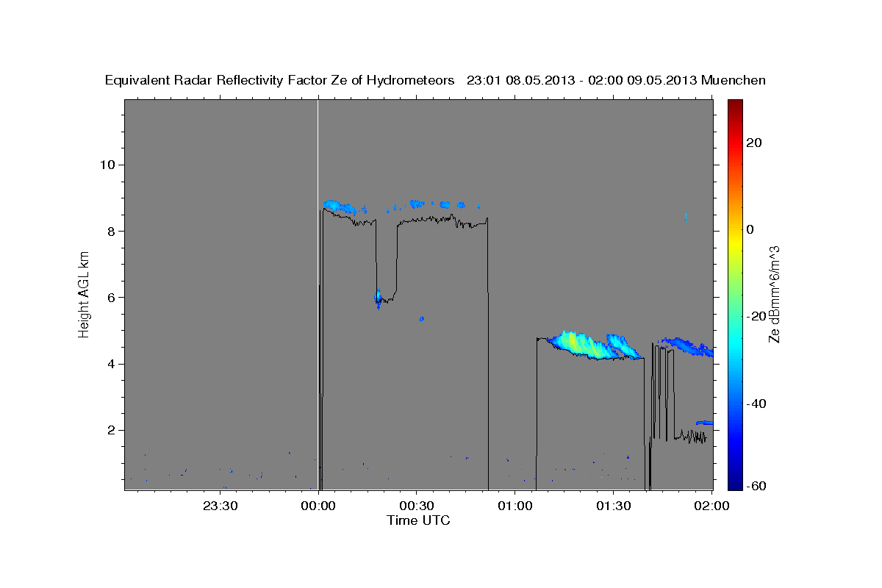The height and width of the screenshot is (588, 882).
Task: Click the 01:00 time tick label
Action: click(515, 506)
